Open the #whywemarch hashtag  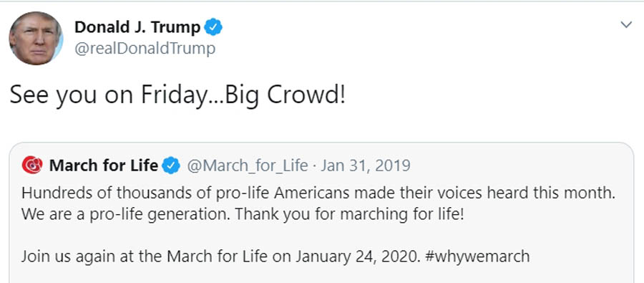point(478,256)
